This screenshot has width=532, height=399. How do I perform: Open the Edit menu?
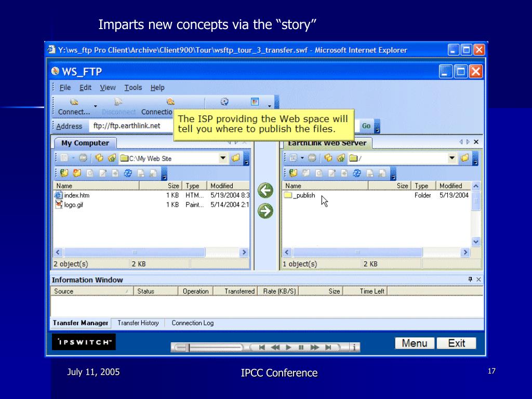[x=85, y=87]
